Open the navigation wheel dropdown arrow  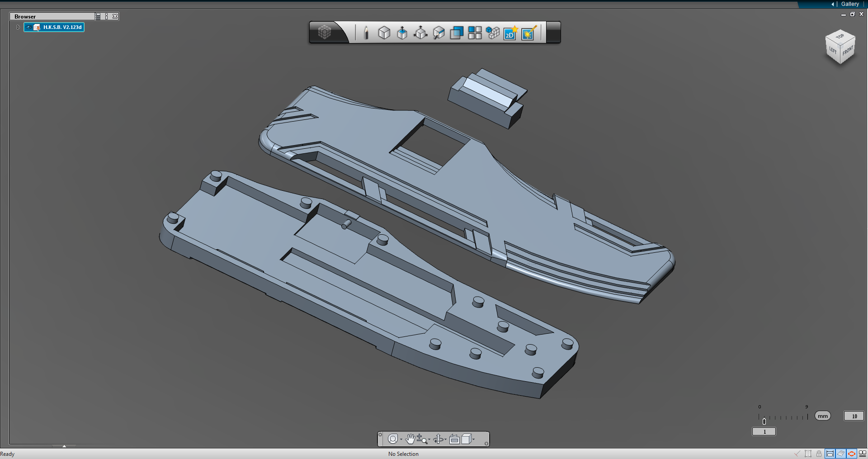(401, 439)
